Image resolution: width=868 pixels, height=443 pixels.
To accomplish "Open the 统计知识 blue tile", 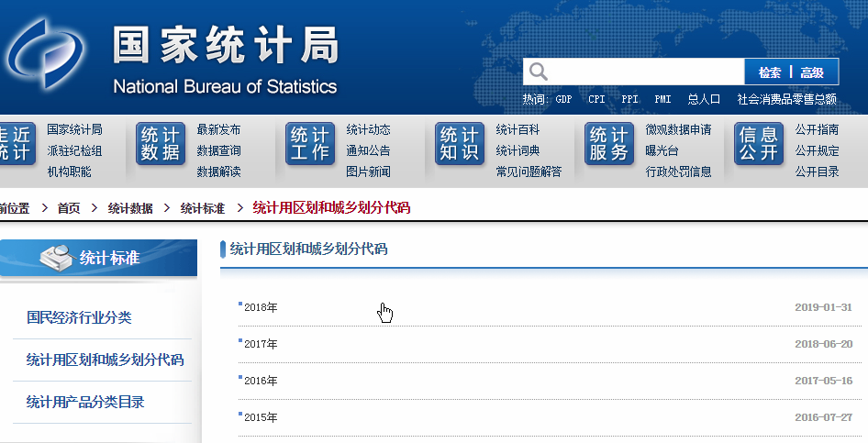I will coord(460,144).
